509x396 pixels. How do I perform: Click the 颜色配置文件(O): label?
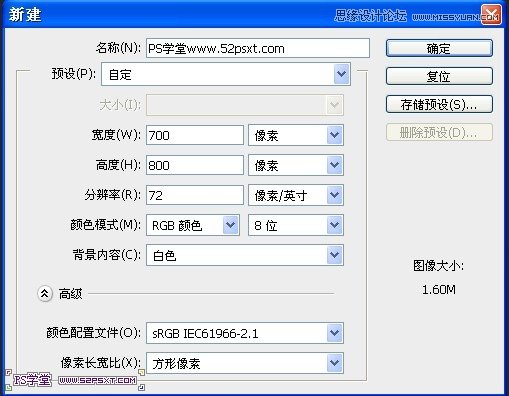click(x=94, y=333)
